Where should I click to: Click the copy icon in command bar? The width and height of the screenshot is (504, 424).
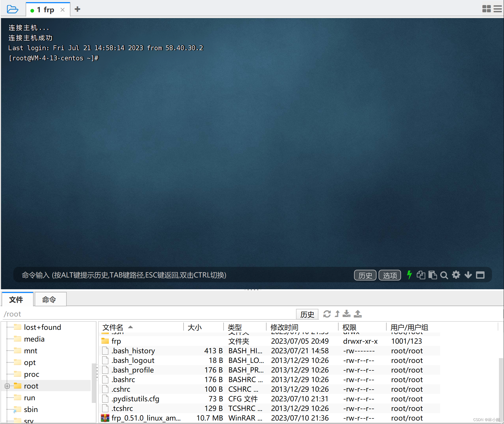421,275
